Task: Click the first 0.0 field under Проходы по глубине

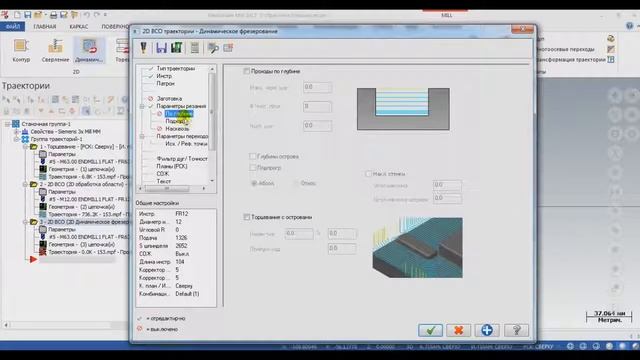Action: (x=317, y=87)
